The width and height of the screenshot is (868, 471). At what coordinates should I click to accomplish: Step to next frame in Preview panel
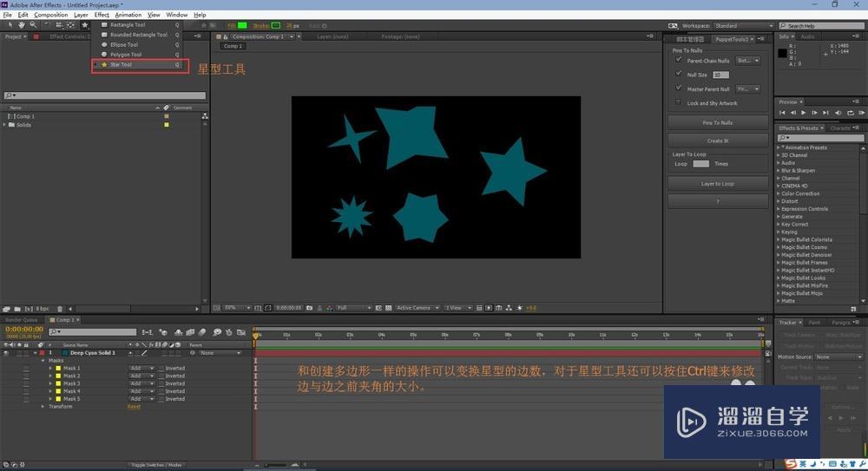tap(814, 113)
